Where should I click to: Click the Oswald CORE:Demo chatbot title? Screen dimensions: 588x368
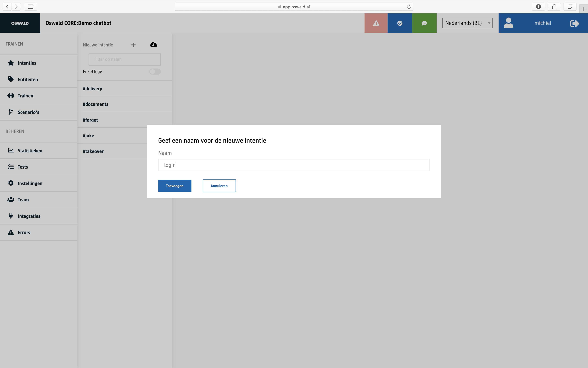tap(78, 23)
